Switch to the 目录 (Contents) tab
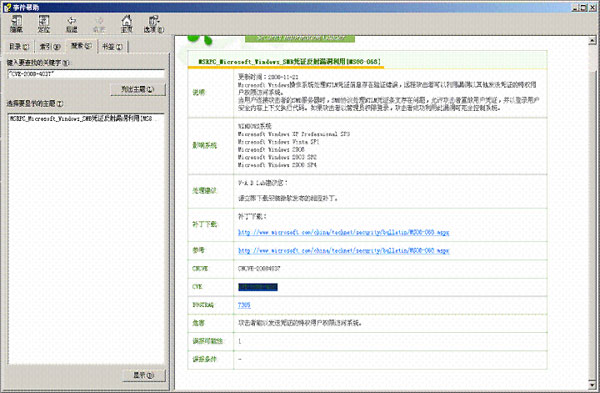Viewport: 600px width, 393px height. 19,46
